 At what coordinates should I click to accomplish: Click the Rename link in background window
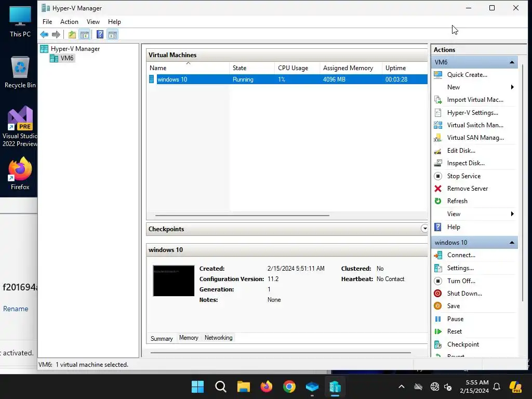(16, 309)
